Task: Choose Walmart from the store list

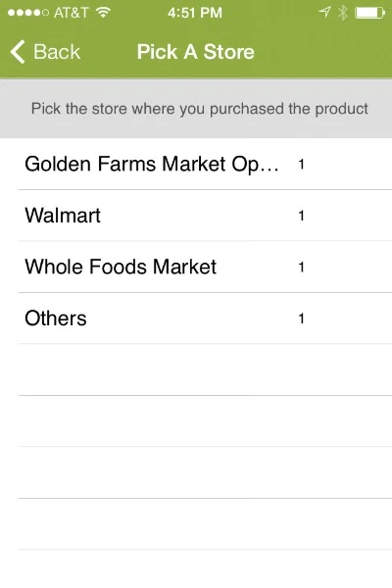Action: pos(205,216)
